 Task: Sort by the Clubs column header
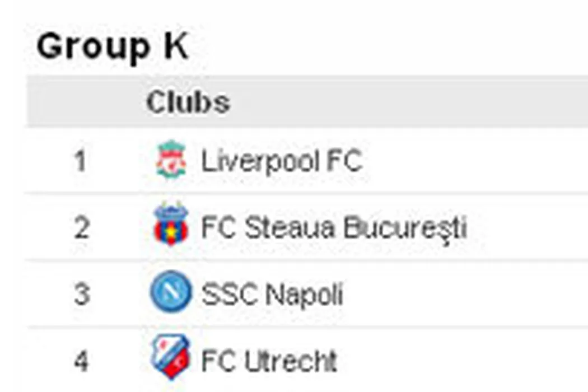click(188, 102)
